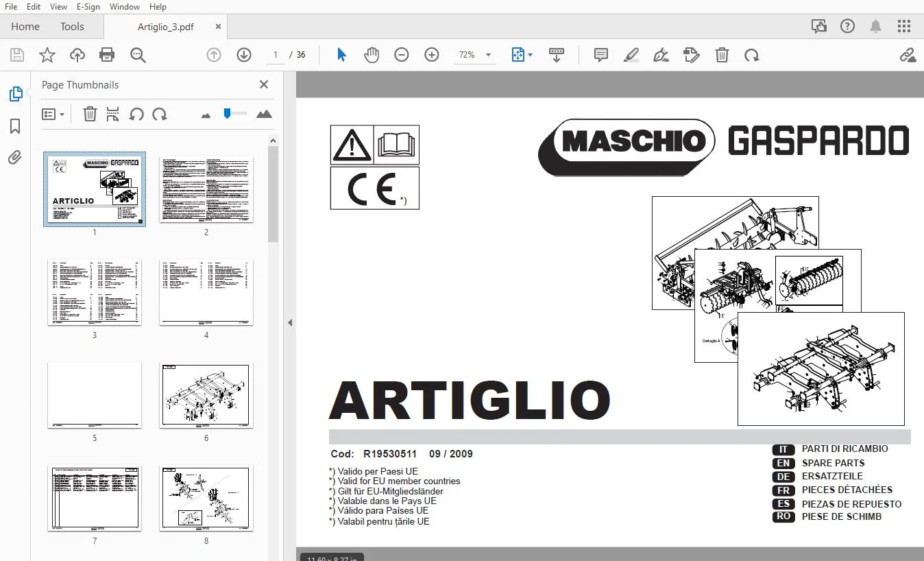Switch to the Home tab
This screenshot has height=561, width=924.
25,26
